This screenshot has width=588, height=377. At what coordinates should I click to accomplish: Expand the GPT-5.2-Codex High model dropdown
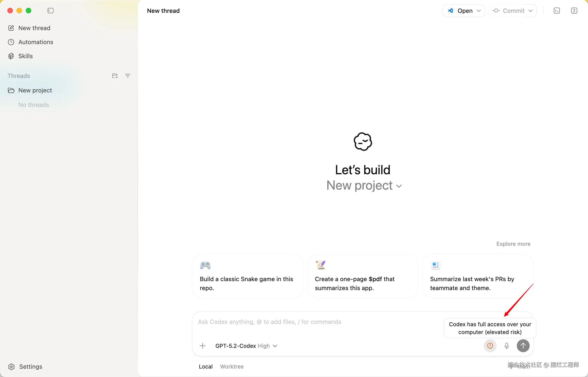[246, 346]
